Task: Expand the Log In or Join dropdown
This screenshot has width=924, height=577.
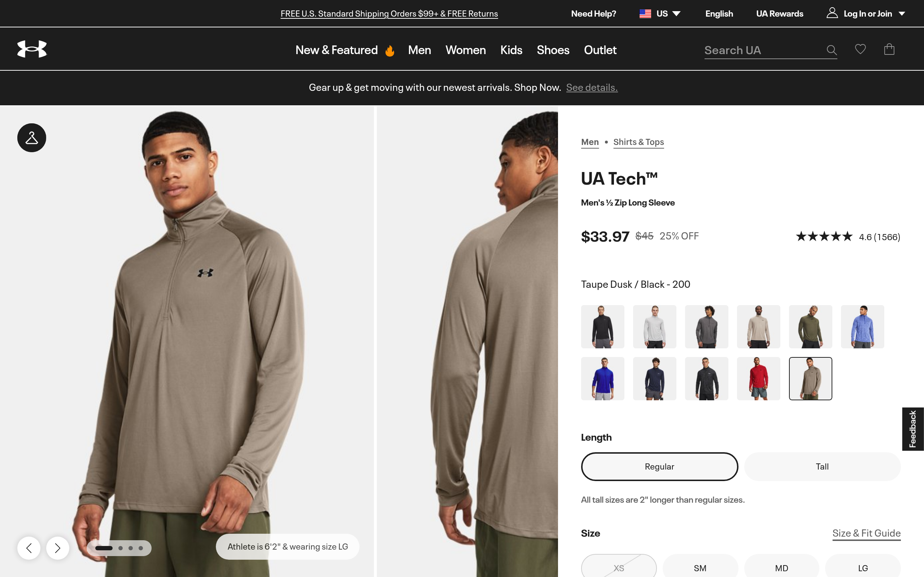Action: (902, 14)
